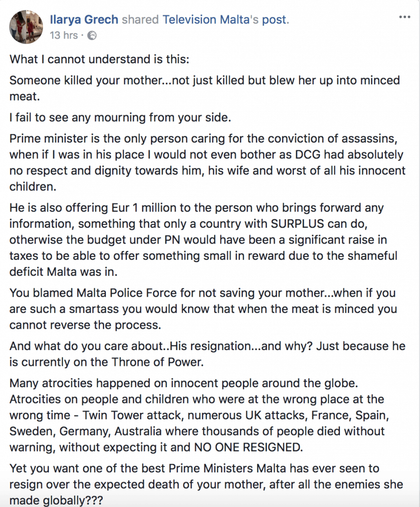Open Ilarya Grech's profile picture
This screenshot has height=507, width=420.
(26, 26)
